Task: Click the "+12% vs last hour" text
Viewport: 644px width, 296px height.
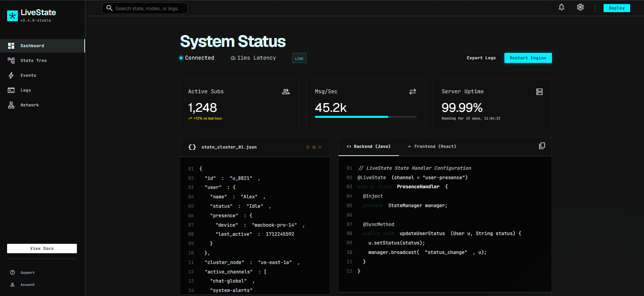Action: pos(208,119)
